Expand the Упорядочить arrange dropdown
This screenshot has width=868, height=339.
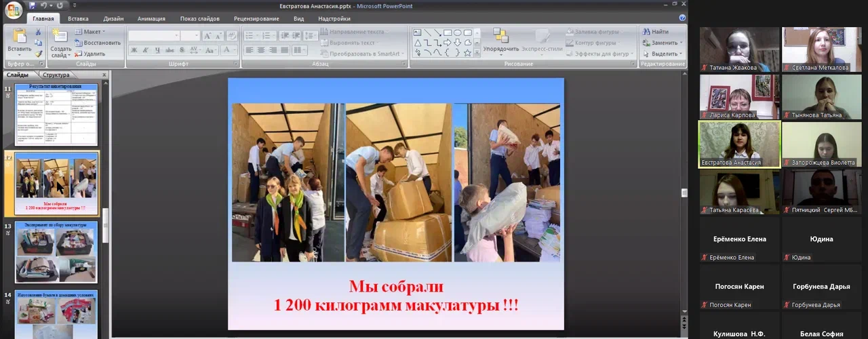pos(501,49)
